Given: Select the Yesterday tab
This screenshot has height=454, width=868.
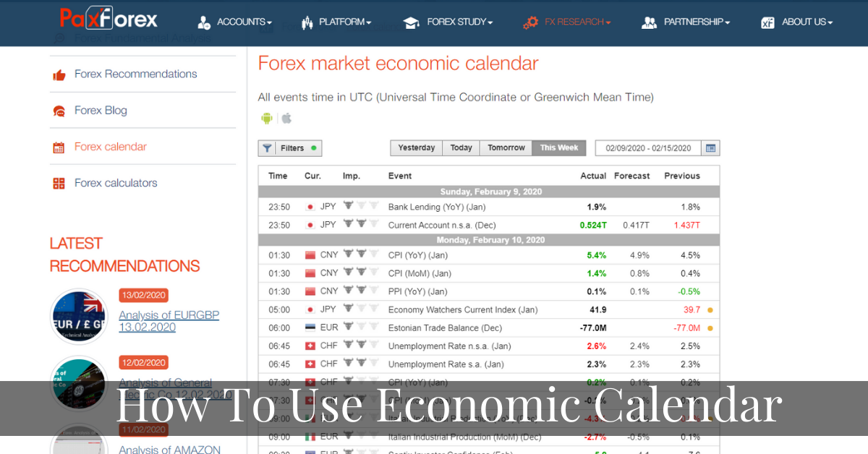Looking at the screenshot, I should (416, 147).
